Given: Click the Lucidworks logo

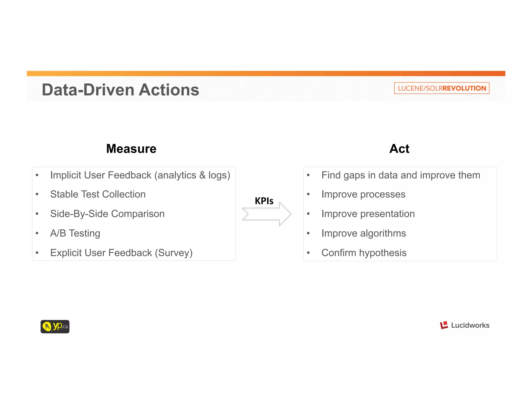Looking at the screenshot, I should (x=464, y=325).
